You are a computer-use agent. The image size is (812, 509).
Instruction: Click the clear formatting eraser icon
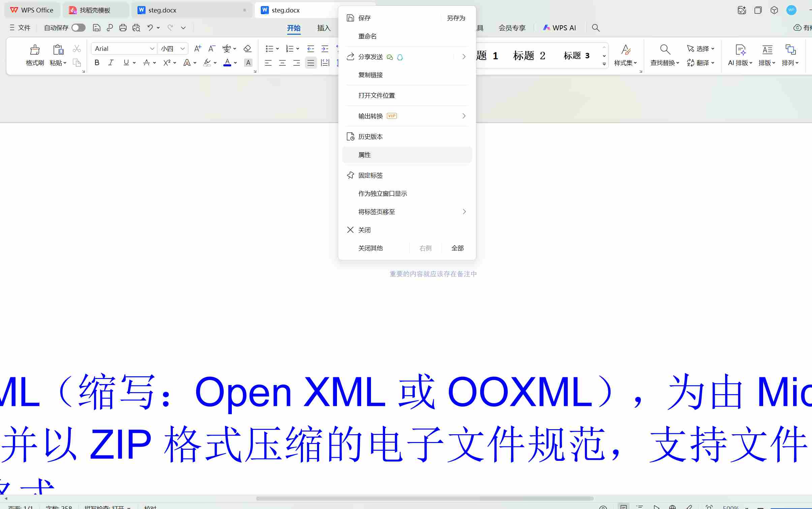click(247, 49)
